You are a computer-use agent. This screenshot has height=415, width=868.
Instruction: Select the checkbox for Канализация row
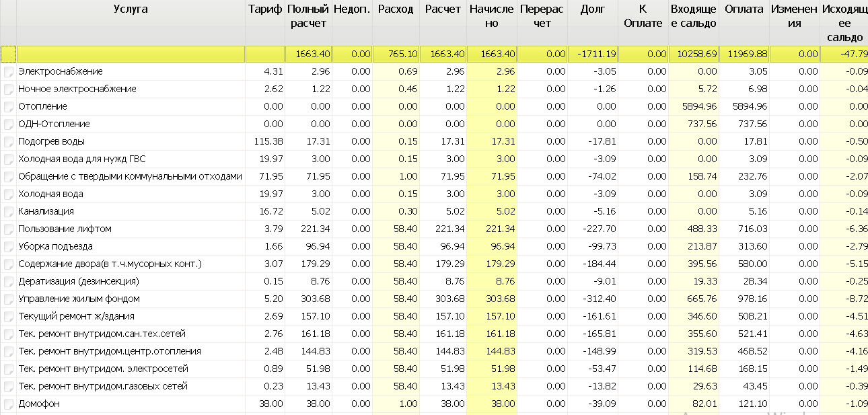[8, 211]
